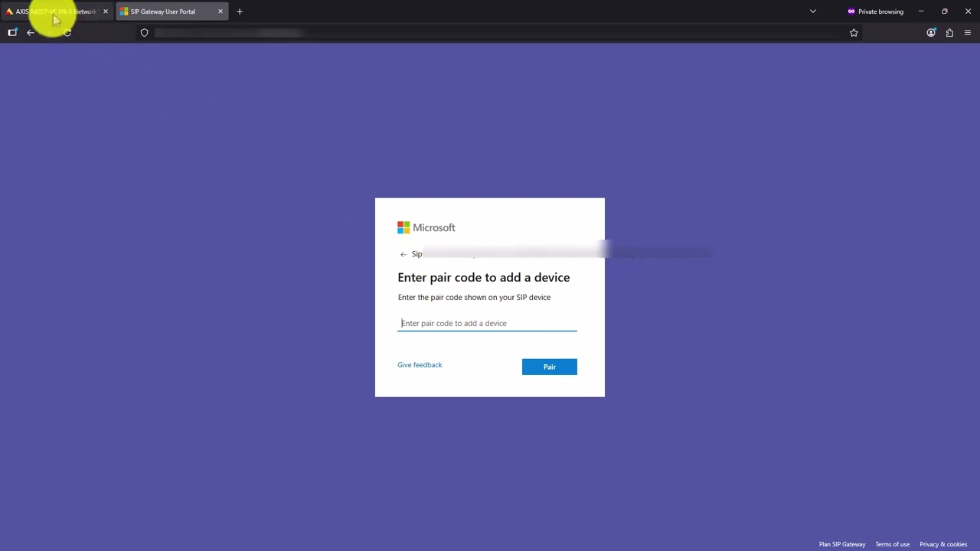Open the Terms of use link

coord(893,544)
